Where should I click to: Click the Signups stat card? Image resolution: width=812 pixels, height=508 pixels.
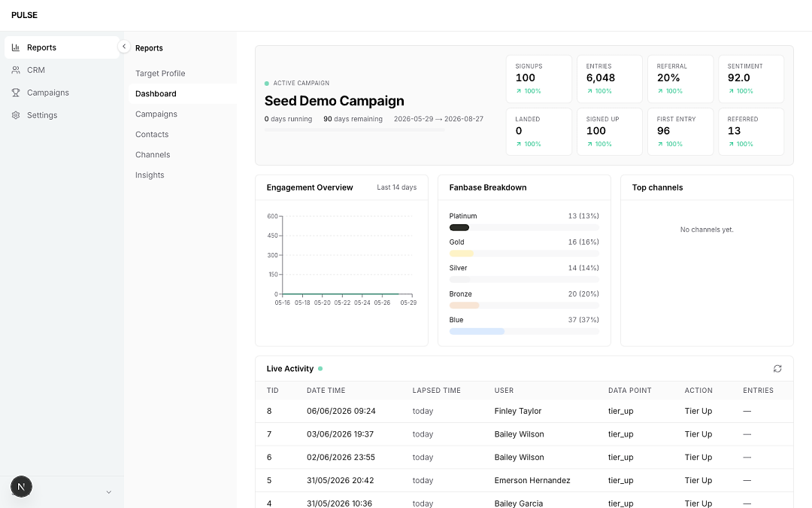tap(539, 79)
